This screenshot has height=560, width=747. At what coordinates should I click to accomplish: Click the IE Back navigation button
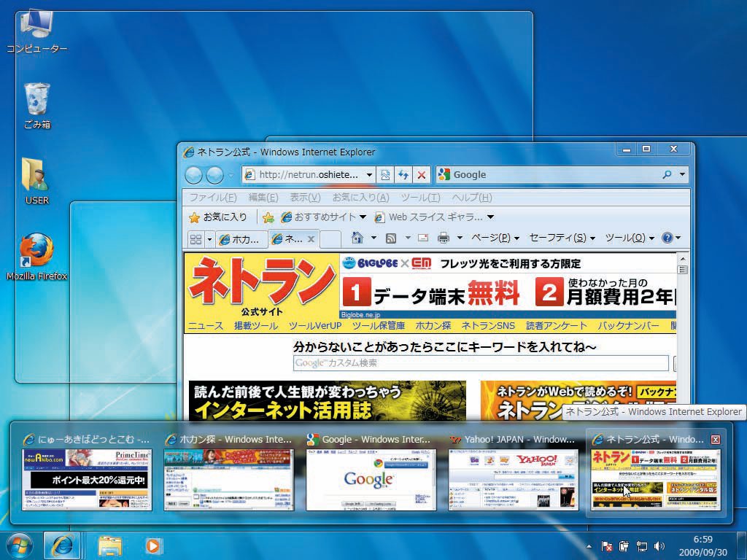193,175
